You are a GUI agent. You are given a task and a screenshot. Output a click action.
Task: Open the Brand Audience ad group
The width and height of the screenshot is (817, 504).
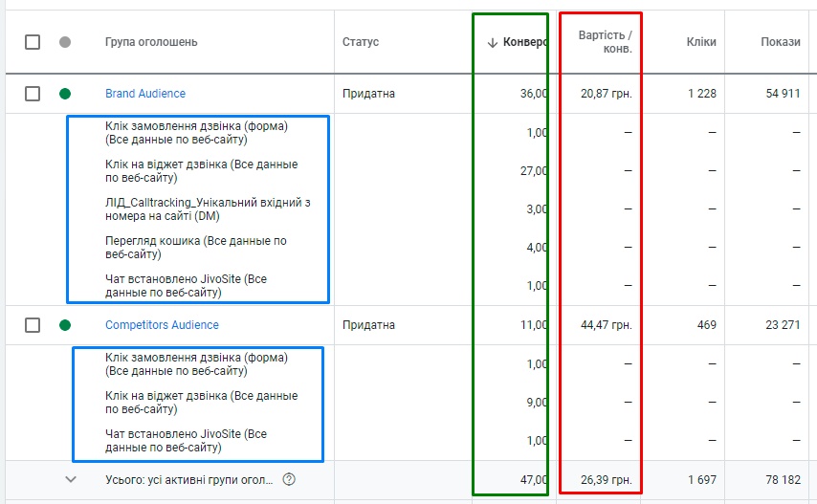145,94
